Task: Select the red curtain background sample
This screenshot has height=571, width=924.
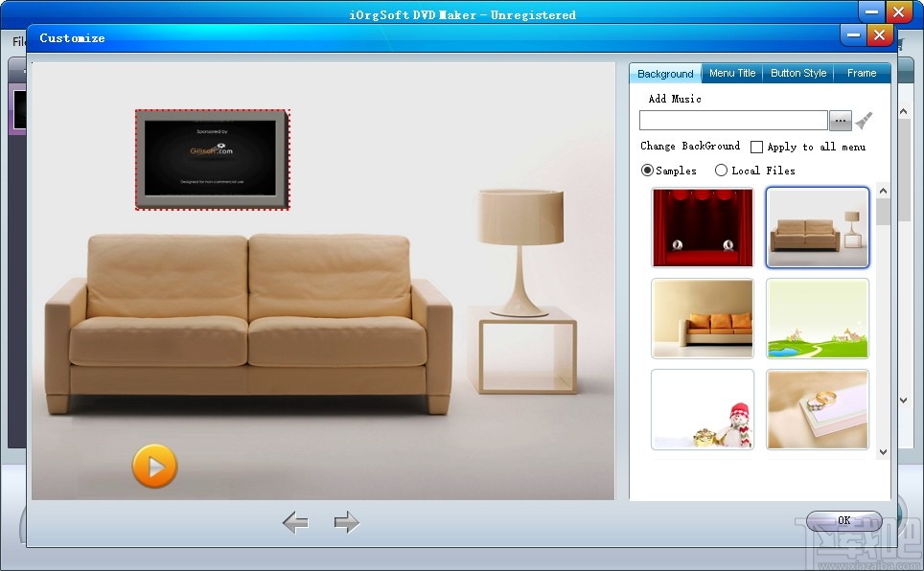Action: pyautogui.click(x=703, y=227)
